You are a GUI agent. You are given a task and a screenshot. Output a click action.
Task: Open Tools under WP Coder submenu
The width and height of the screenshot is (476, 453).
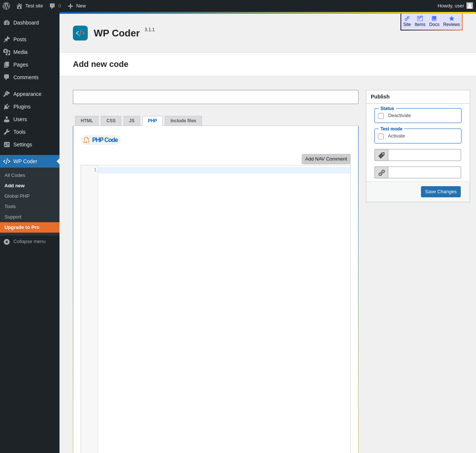30,207
